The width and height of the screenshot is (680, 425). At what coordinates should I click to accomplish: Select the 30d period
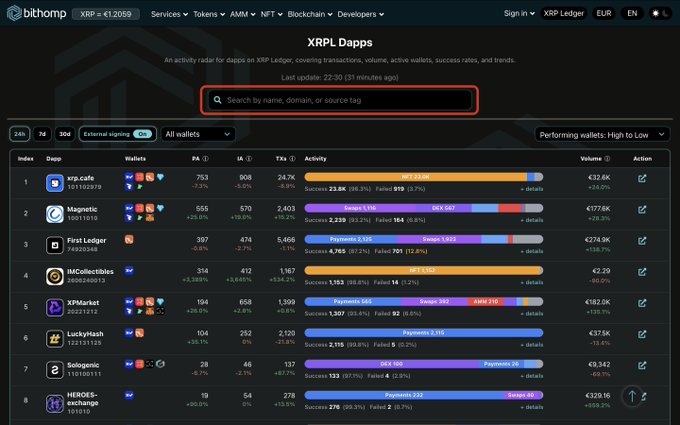65,134
